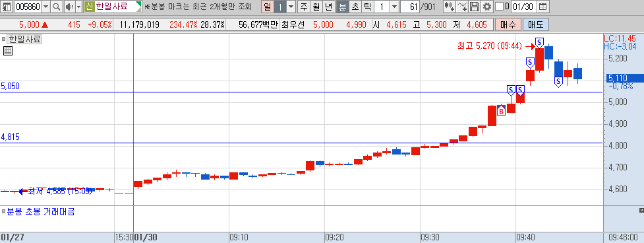Open the interval value dropdown arrow
Viewport: 644px width, 243px height.
(394, 7)
